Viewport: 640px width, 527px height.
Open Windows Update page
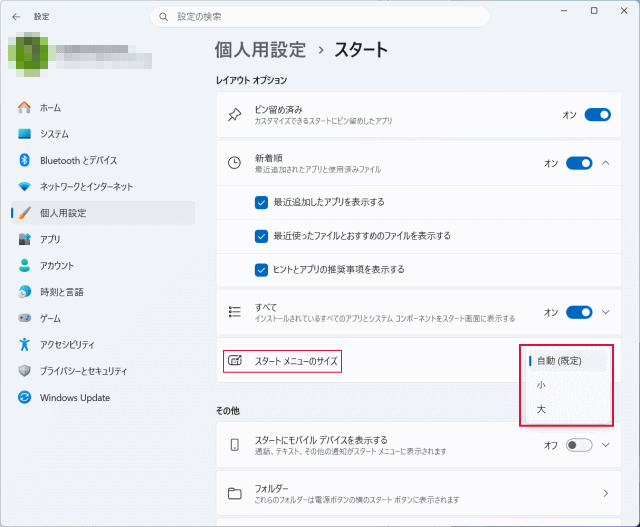point(103,397)
